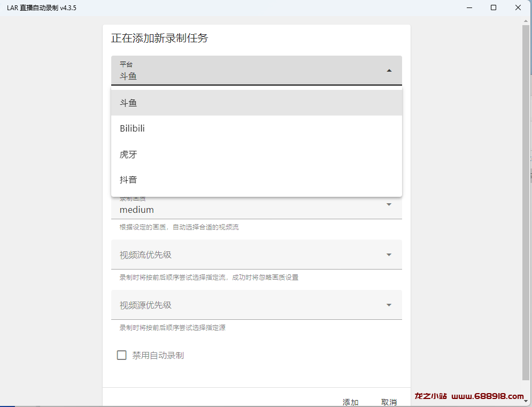Click the vertical scrollbar thumb
This screenshot has width=532, height=407.
[x=526, y=202]
